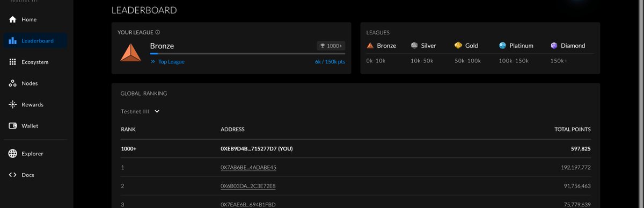
Task: Click the 91,756,463 points value
Action: point(577,186)
